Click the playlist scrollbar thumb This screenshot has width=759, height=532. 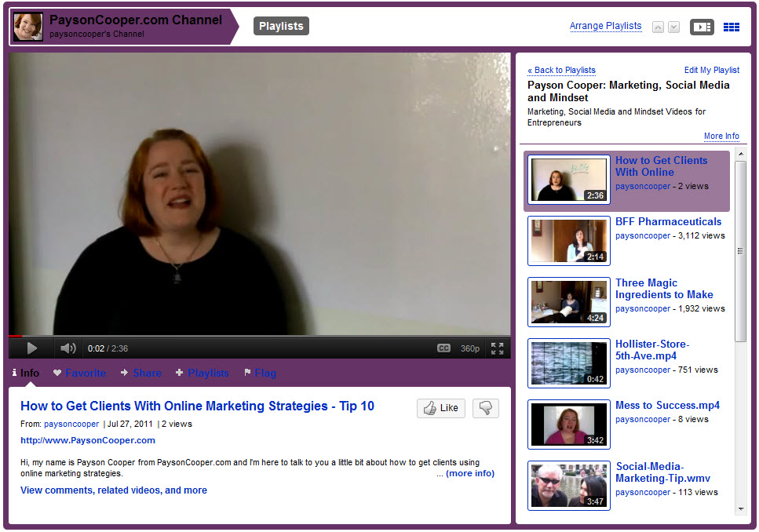741,251
